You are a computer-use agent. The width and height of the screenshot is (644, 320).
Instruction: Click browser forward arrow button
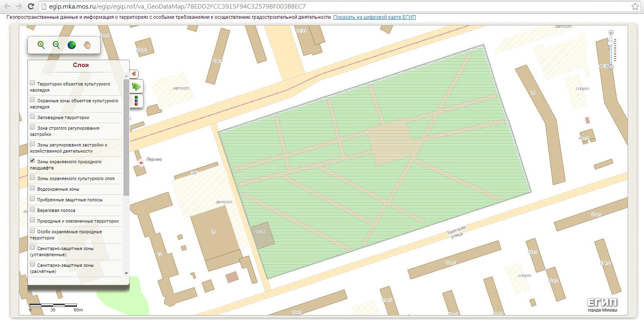click(x=19, y=6)
